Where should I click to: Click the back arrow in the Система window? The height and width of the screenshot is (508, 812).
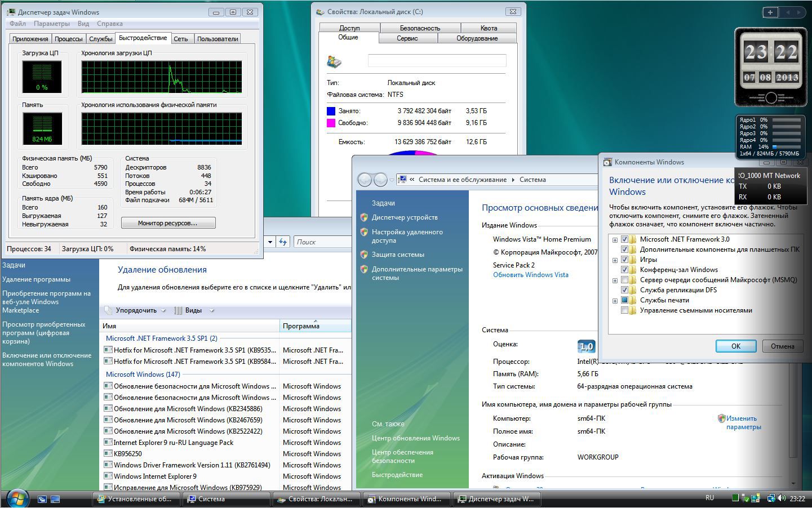(x=365, y=180)
